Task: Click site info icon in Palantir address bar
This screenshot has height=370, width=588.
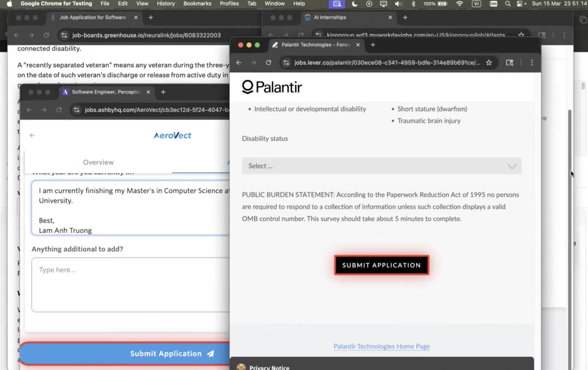Action: point(286,63)
